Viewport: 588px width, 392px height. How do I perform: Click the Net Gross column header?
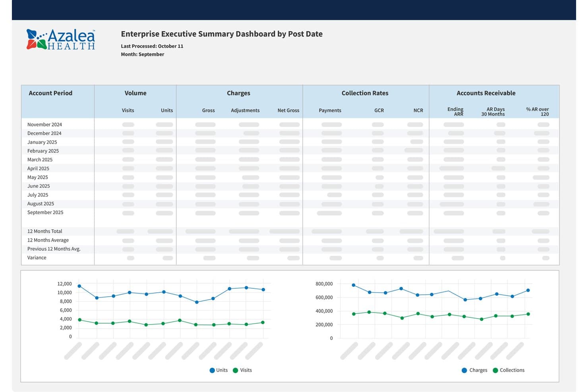288,110
